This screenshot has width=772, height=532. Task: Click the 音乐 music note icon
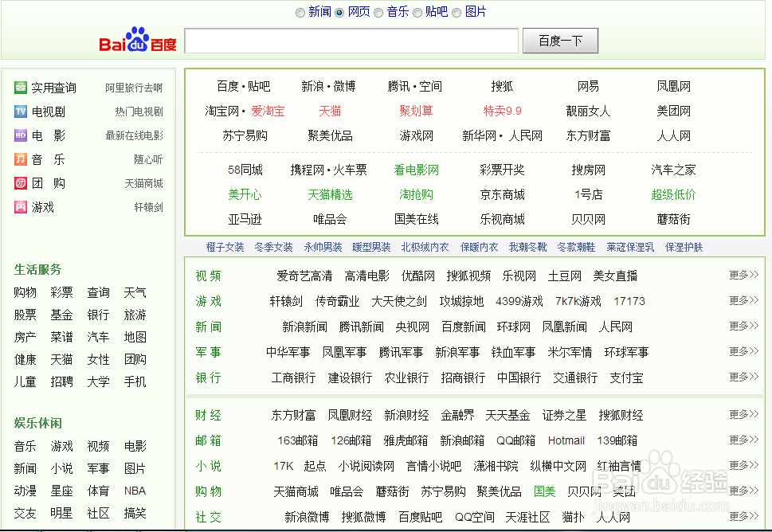(21, 159)
